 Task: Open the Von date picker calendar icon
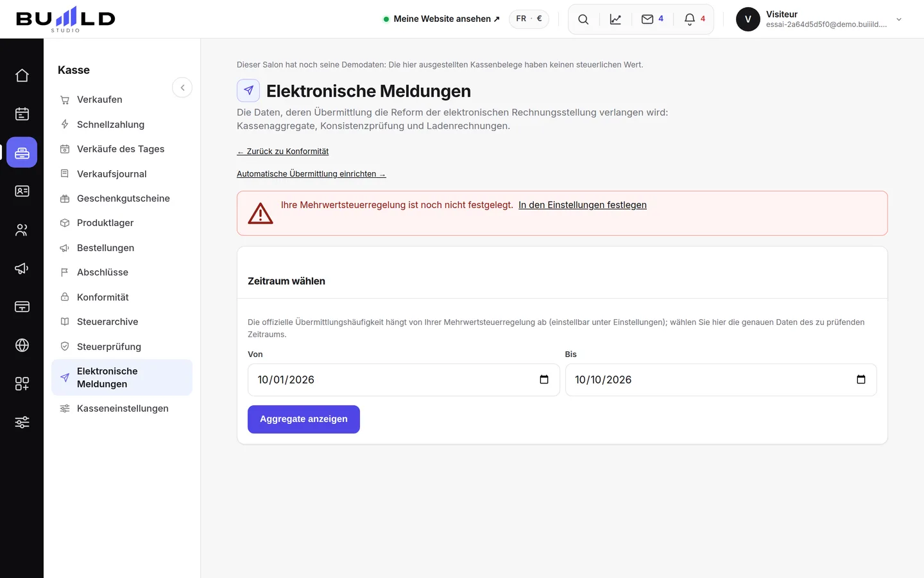point(544,380)
